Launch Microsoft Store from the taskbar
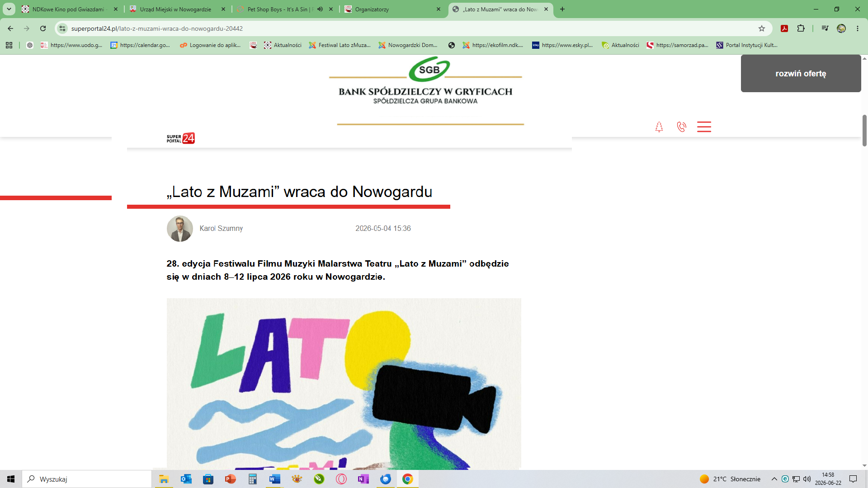Screen dimensions: 868x488 pos(208,479)
